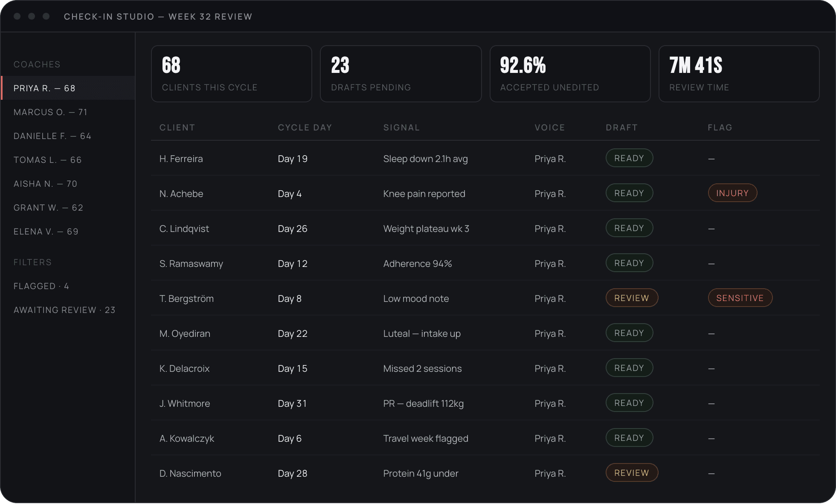Viewport: 836px width, 504px height.
Task: Click the Review Time stat card
Action: click(739, 74)
